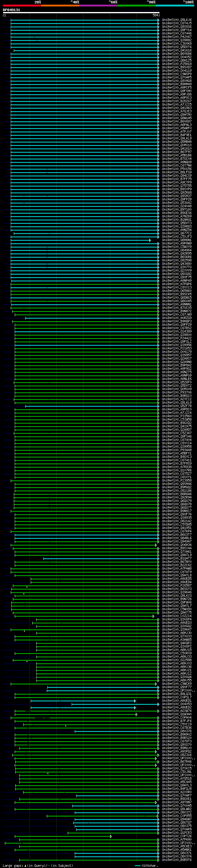Select the UniRef100_C9WSP9 label

[176, 74]
